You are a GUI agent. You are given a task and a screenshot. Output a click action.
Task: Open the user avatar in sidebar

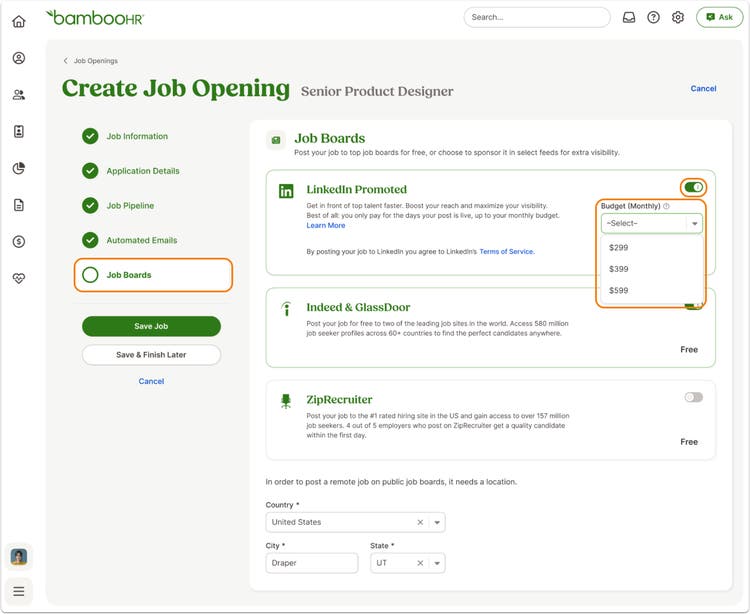[19, 557]
